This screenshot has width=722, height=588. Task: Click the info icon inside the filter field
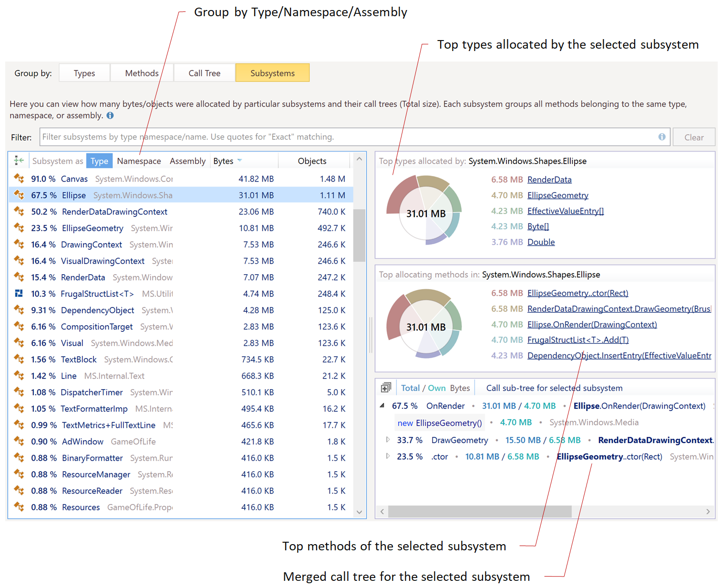click(x=662, y=137)
